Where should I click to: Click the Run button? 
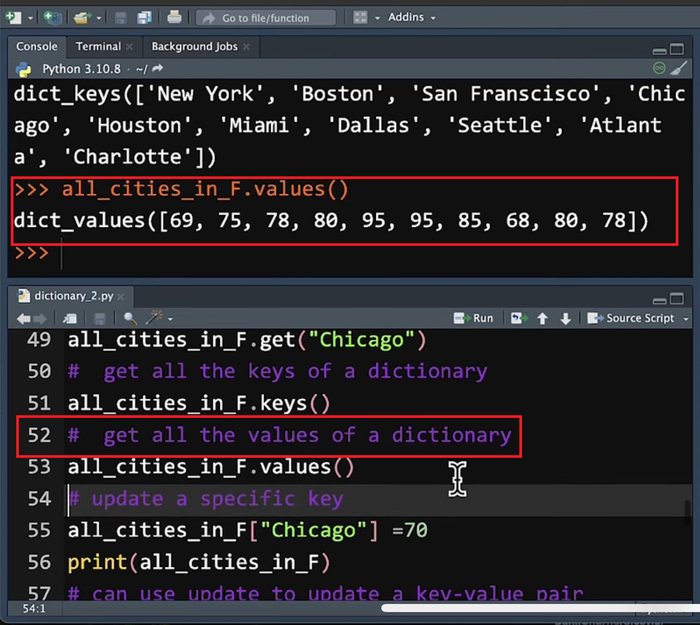(x=473, y=318)
